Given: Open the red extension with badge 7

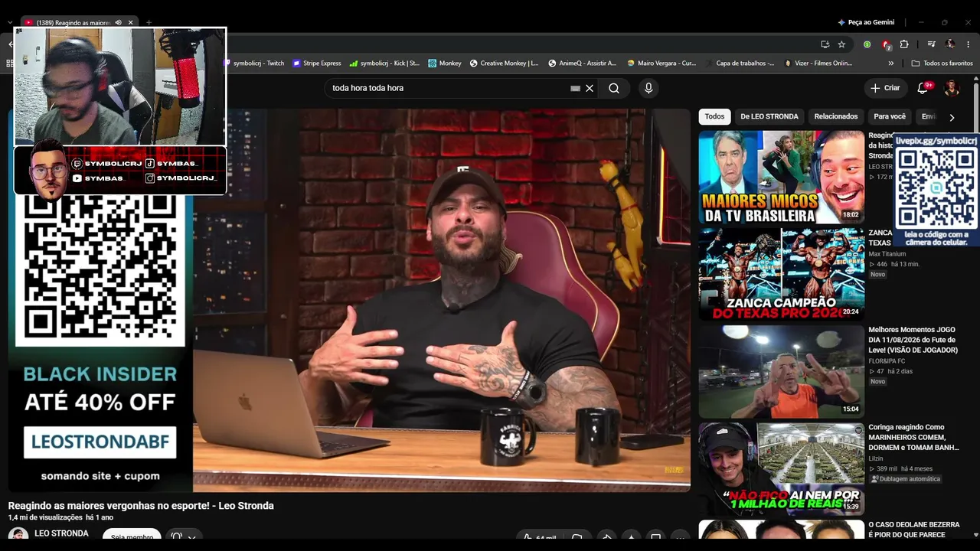Looking at the screenshot, I should click(x=886, y=44).
